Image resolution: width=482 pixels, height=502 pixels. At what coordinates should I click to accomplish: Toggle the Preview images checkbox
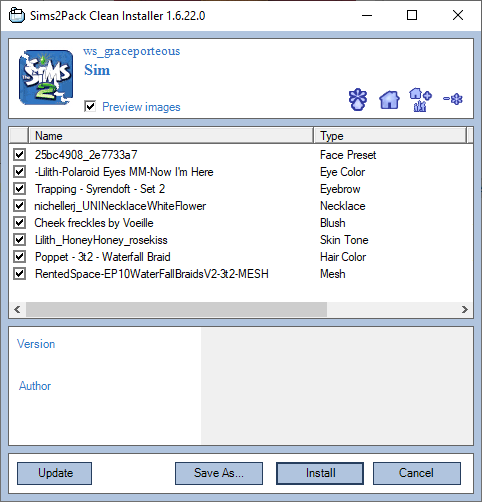click(x=90, y=107)
